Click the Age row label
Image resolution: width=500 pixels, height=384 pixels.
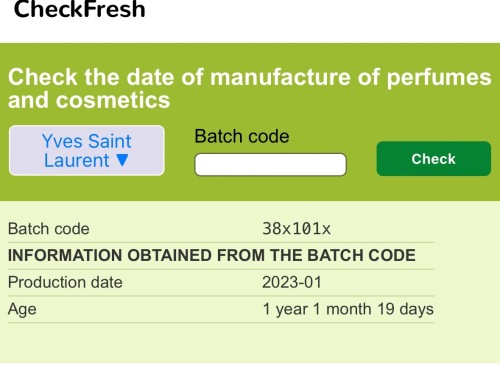pos(22,310)
